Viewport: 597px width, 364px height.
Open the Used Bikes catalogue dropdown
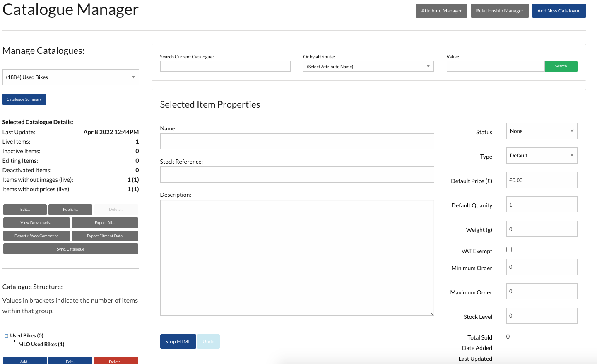[70, 77]
